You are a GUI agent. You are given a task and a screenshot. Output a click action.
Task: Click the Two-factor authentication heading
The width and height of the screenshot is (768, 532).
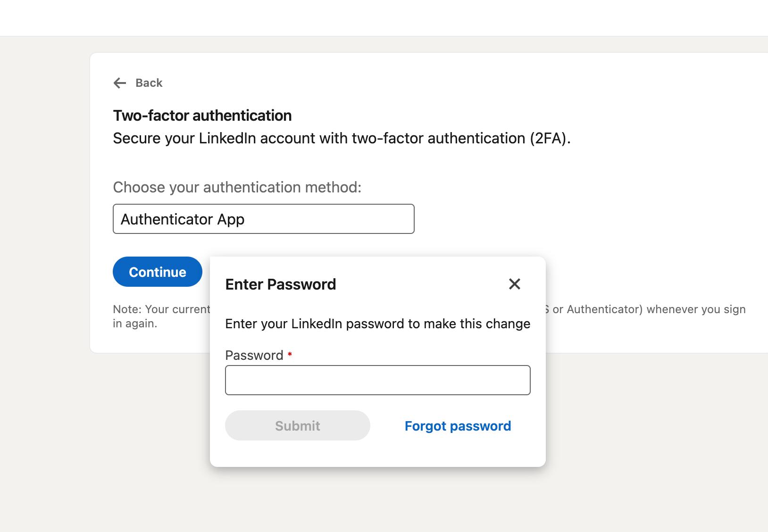point(201,115)
